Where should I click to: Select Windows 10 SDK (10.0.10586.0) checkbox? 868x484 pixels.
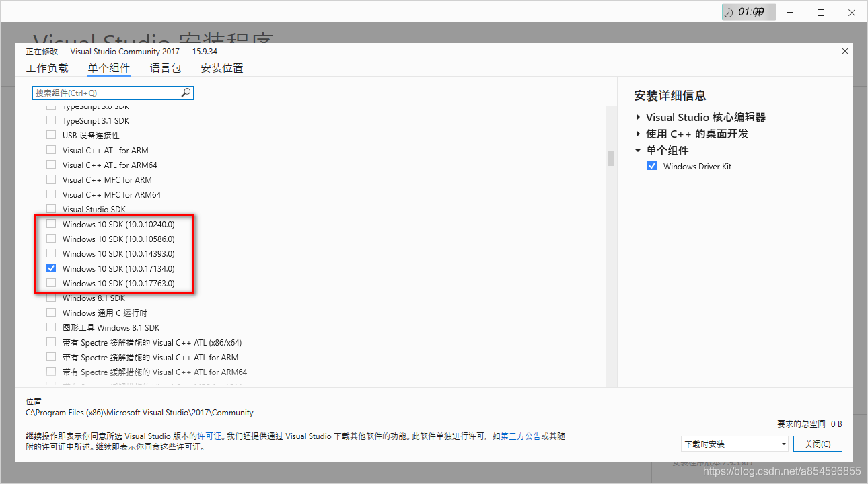[51, 239]
